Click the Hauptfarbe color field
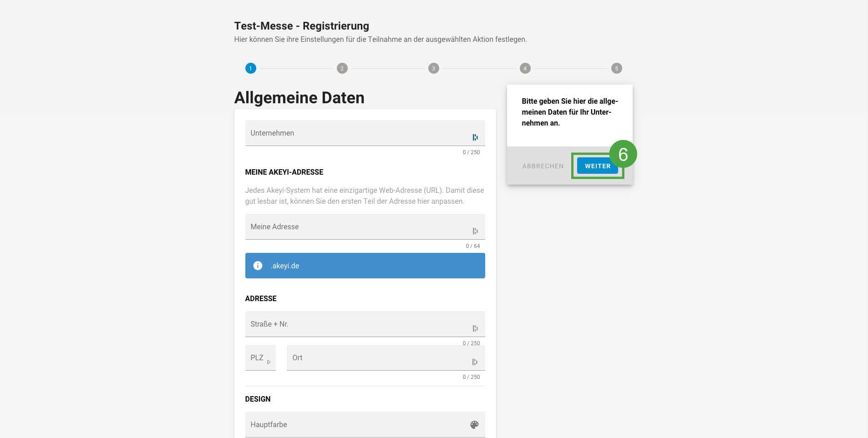Image resolution: width=868 pixels, height=438 pixels. point(355,425)
